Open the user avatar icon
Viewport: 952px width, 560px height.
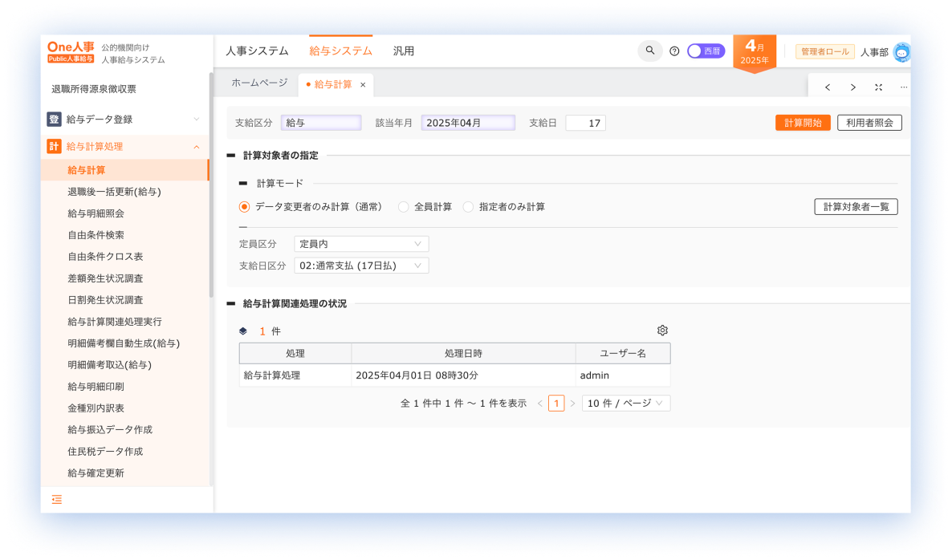[901, 53]
